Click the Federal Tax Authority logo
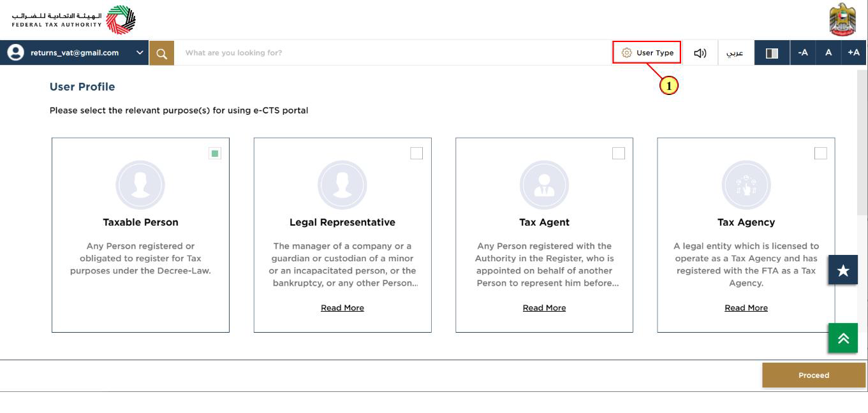868x413 pixels. pyautogui.click(x=74, y=19)
